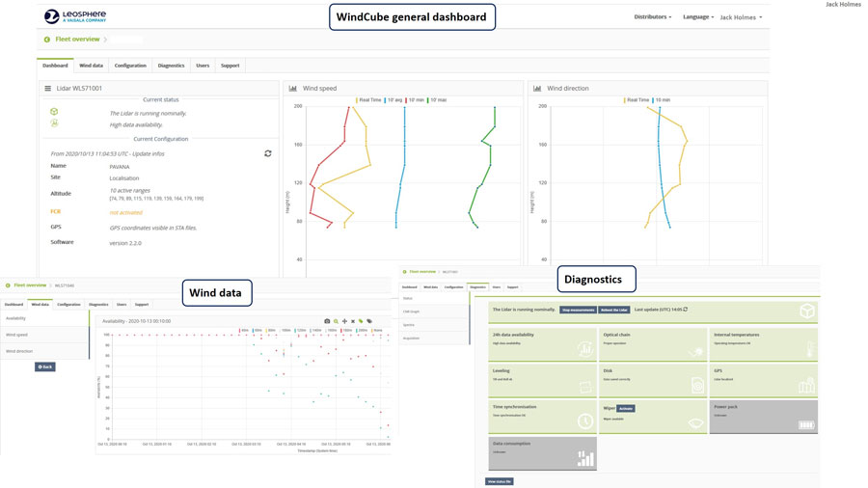Click the cube icon in the Diagnostics status banner

pyautogui.click(x=807, y=311)
